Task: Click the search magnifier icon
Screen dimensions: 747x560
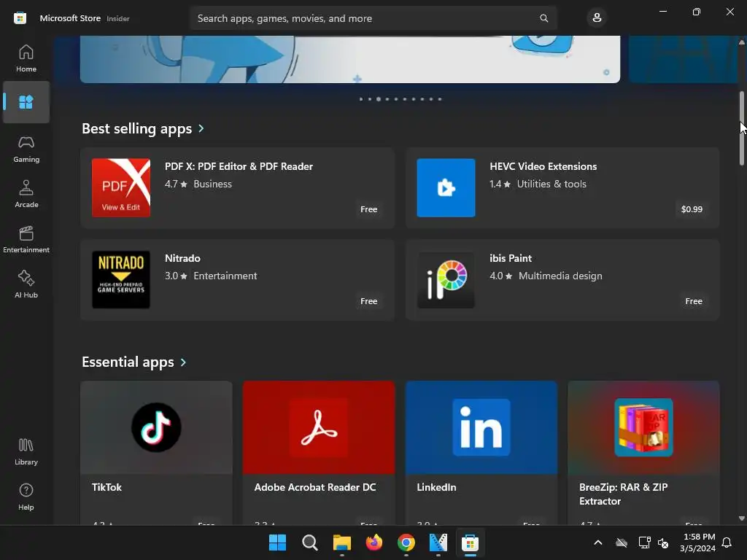Action: [x=543, y=18]
